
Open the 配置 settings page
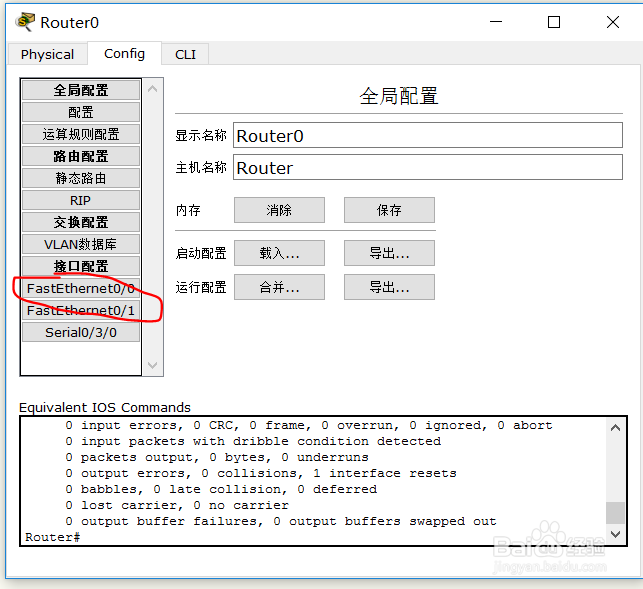81,112
